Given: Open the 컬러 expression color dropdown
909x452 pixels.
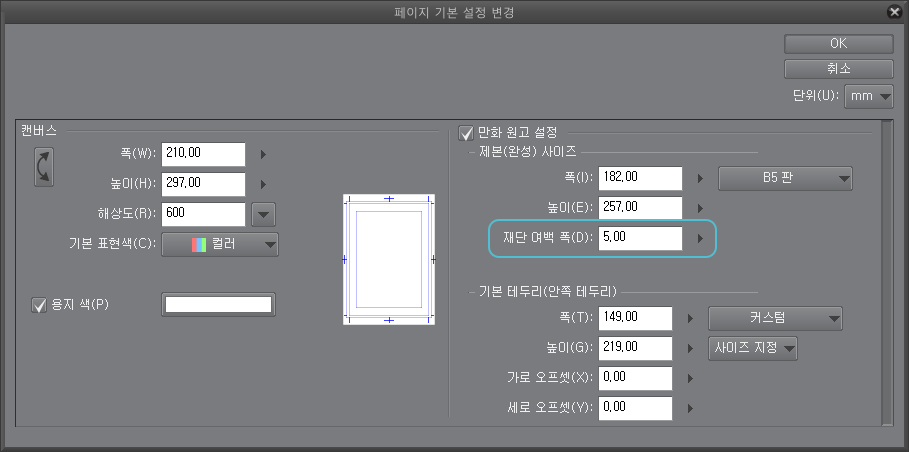Looking at the screenshot, I should (220, 244).
